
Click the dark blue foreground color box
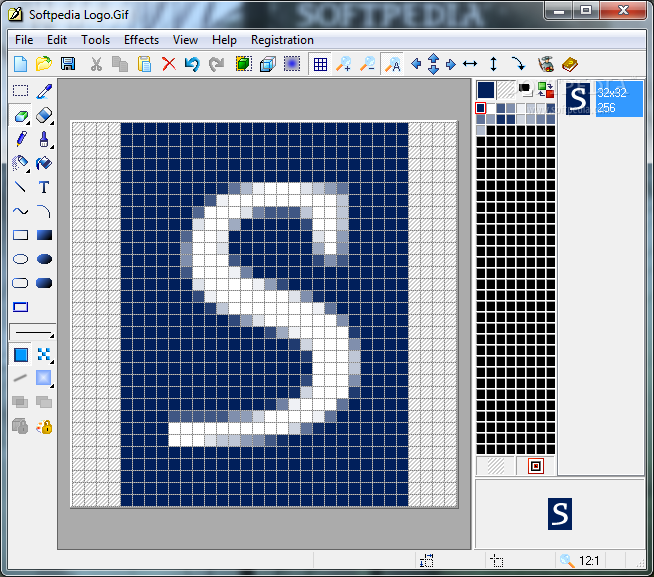(486, 90)
